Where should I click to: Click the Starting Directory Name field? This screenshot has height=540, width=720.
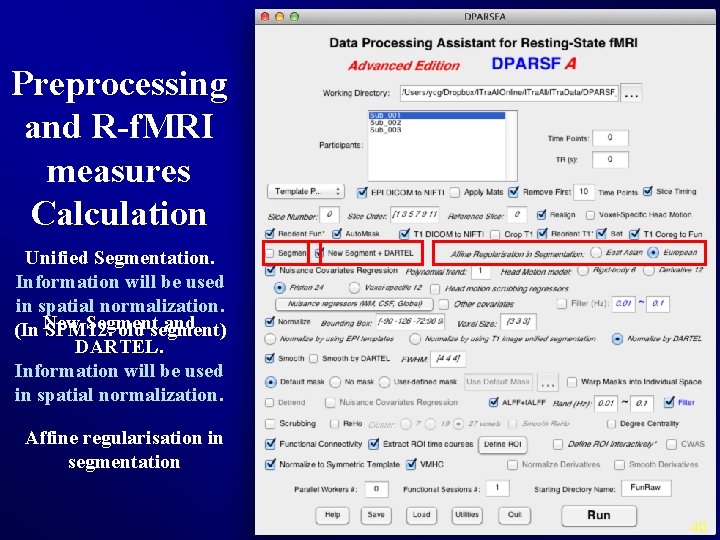coord(646,488)
